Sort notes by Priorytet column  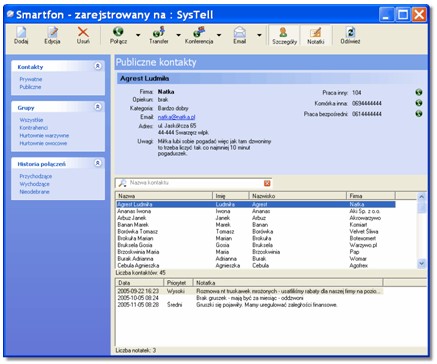coord(178,283)
